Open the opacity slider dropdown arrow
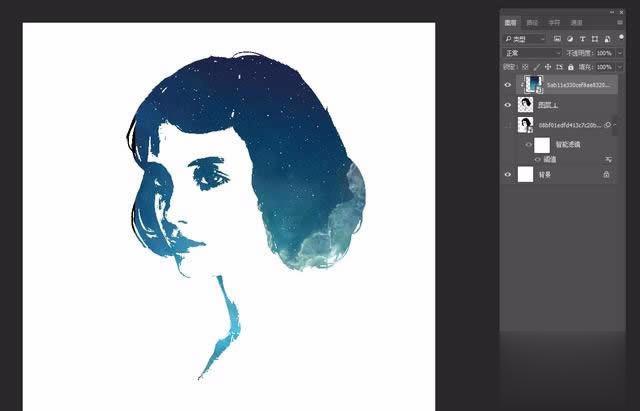Image resolution: width=640 pixels, height=411 pixels. (620, 53)
